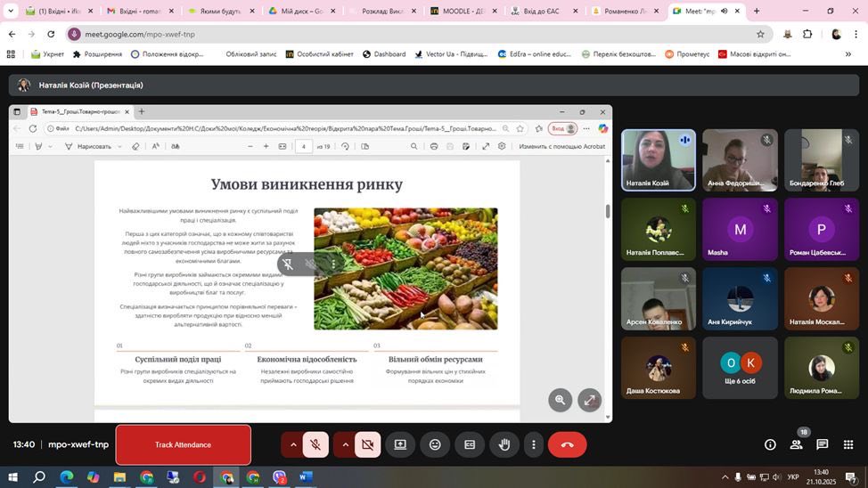The image size is (868, 488).
Task: Toggle the camera off button in Meet
Action: (367, 445)
